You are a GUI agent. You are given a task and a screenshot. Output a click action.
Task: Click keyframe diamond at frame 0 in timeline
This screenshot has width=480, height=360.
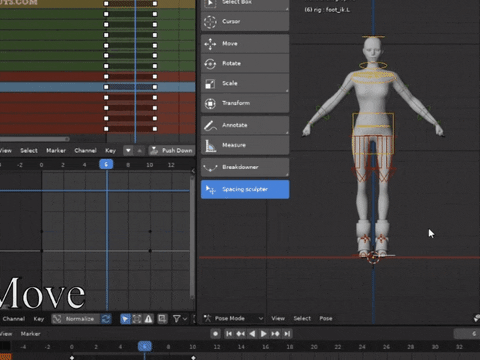[72, 357]
